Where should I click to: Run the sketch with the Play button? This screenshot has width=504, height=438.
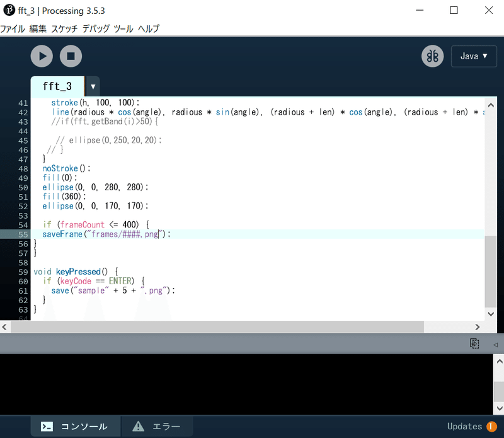[x=42, y=56]
